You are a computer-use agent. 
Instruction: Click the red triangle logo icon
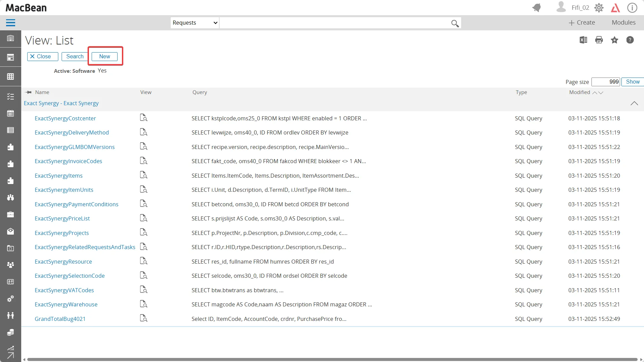[x=615, y=7]
